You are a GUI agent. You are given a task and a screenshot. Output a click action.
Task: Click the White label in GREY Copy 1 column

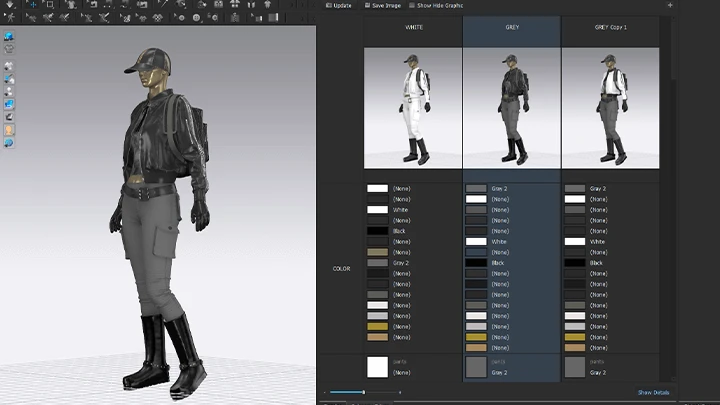tap(597, 242)
